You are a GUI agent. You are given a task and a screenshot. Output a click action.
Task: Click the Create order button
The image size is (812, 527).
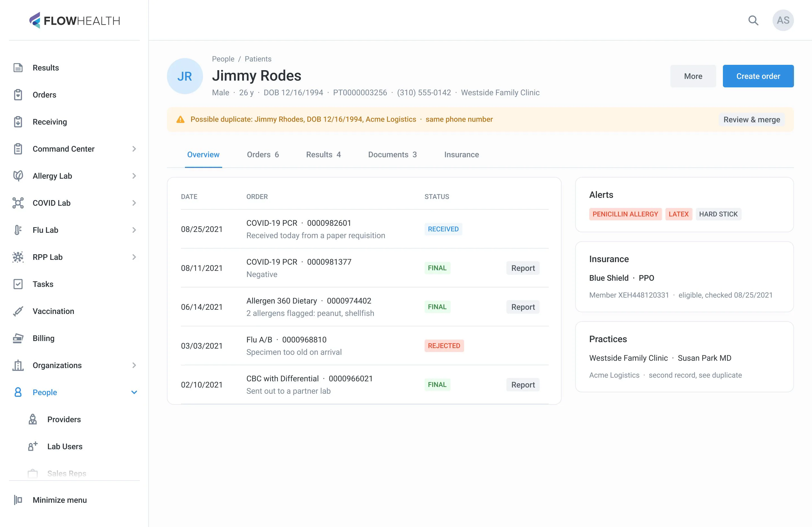tap(758, 76)
